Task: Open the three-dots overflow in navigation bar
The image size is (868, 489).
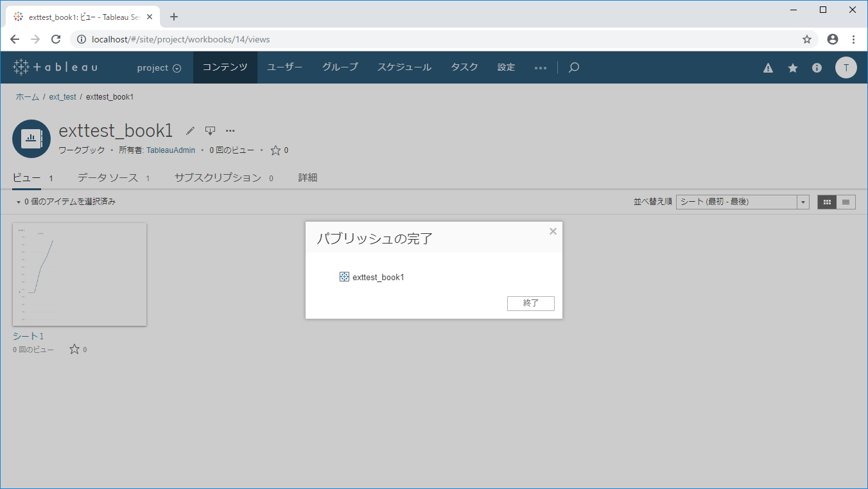Action: click(x=541, y=67)
